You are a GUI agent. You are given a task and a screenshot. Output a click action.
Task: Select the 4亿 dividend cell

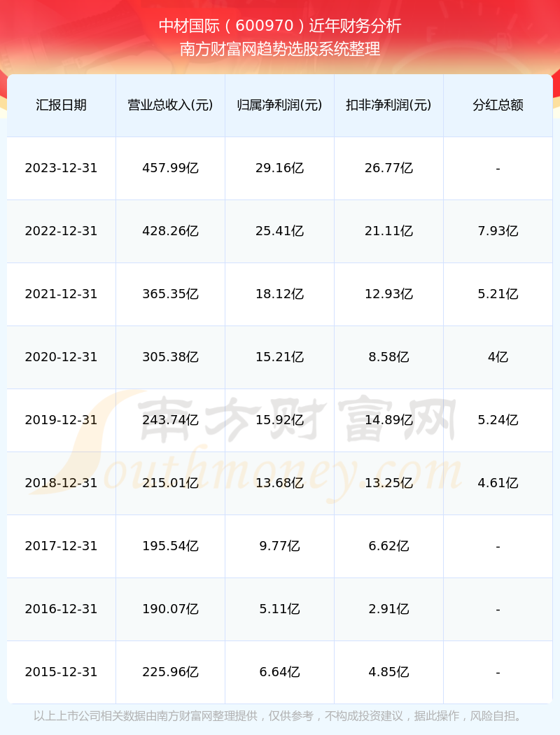tap(498, 357)
